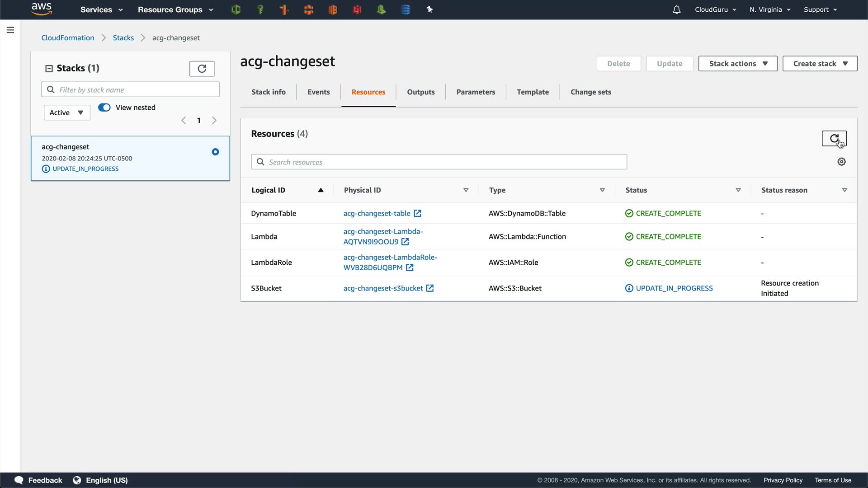Click the AWS logo
The image size is (868, 488).
pos(42,9)
